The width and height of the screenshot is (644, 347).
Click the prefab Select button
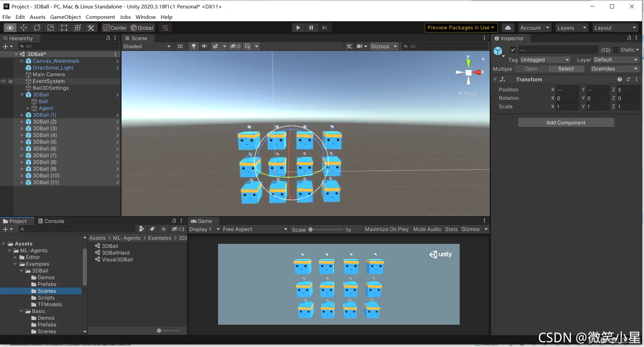(566, 69)
